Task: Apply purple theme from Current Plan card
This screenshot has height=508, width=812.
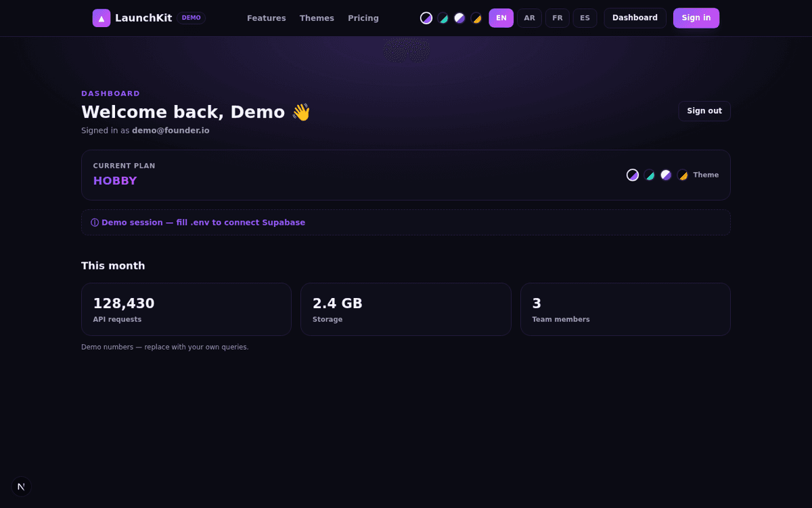Action: tap(633, 175)
